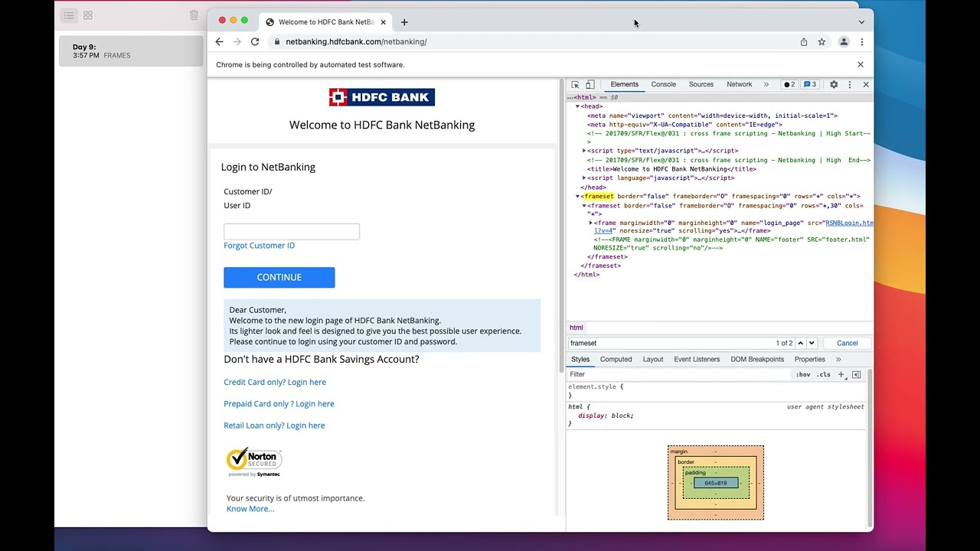Image resolution: width=980 pixels, height=551 pixels.
Task: Switch to the Elements tab
Action: tap(624, 85)
